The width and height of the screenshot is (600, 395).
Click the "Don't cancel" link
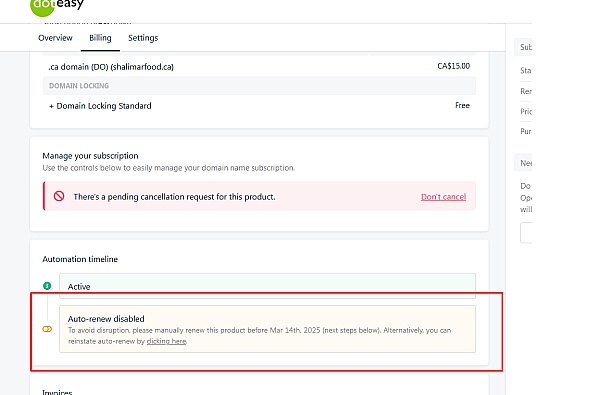(443, 197)
